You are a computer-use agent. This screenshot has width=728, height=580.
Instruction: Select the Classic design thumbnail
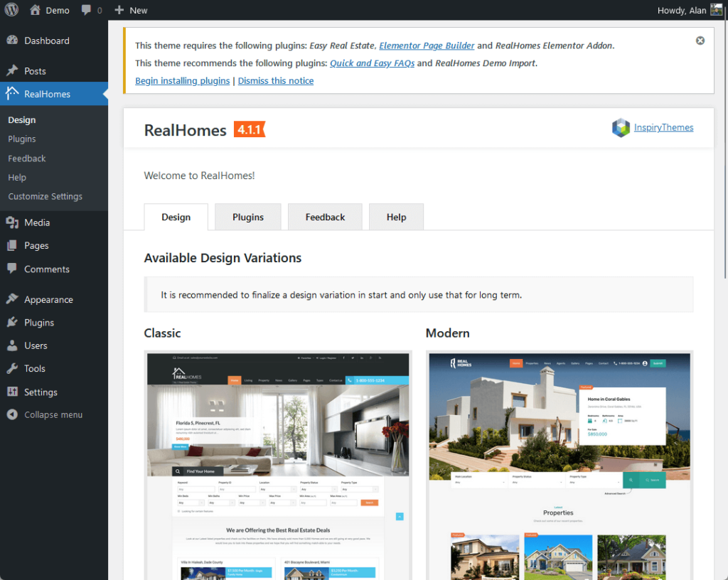[x=278, y=466]
